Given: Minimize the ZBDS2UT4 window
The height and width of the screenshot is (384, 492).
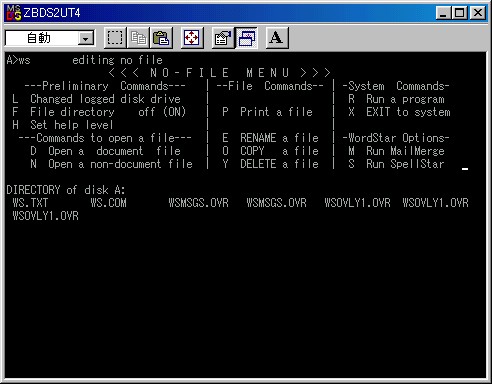Looking at the screenshot, I should point(443,13).
